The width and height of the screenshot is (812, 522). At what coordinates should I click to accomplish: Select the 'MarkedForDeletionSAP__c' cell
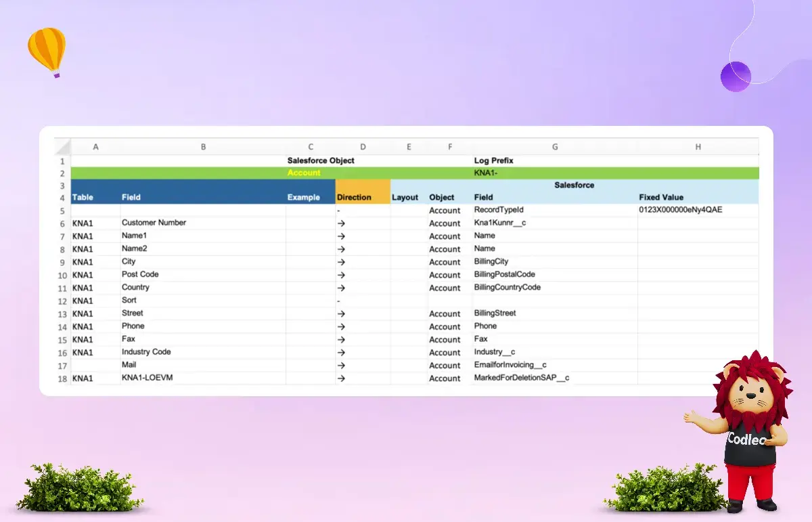coord(555,378)
